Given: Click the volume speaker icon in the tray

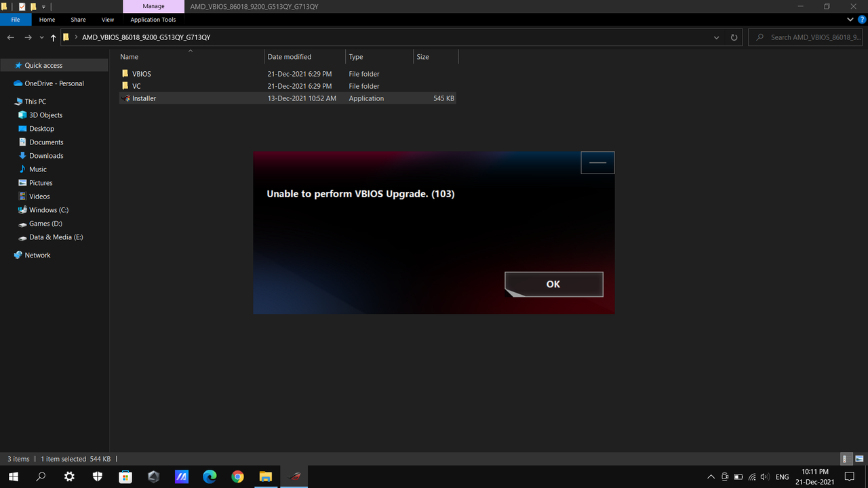Looking at the screenshot, I should coord(764,476).
